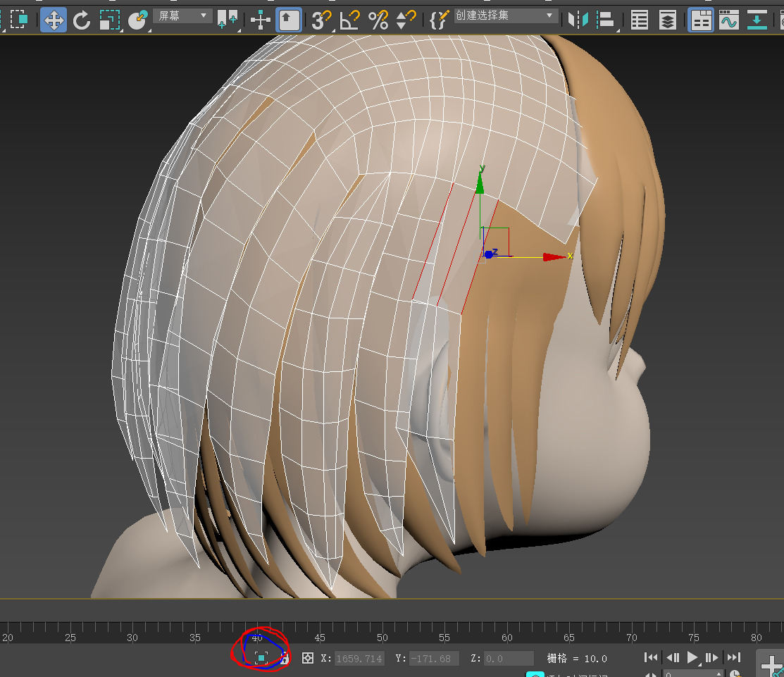This screenshot has height=677, width=784.
Task: Enable angle snap toggle
Action: (349, 20)
